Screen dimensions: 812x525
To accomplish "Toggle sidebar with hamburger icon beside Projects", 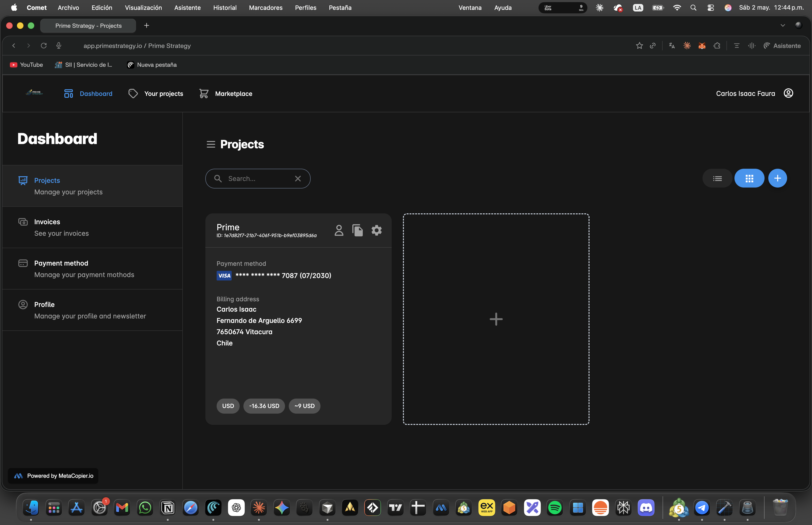I will coord(211,145).
